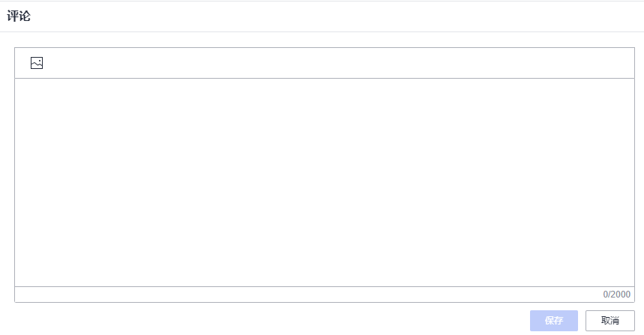Save the comment with 保存

553,321
